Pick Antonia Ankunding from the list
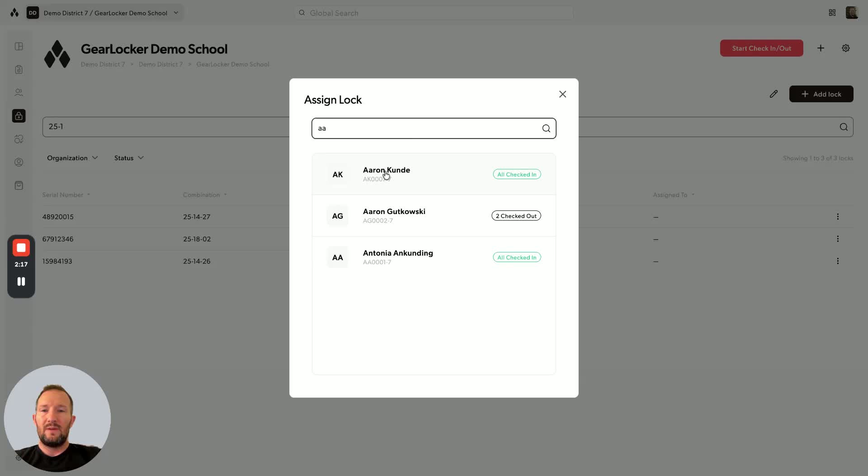This screenshot has width=868, height=476. tap(434, 257)
